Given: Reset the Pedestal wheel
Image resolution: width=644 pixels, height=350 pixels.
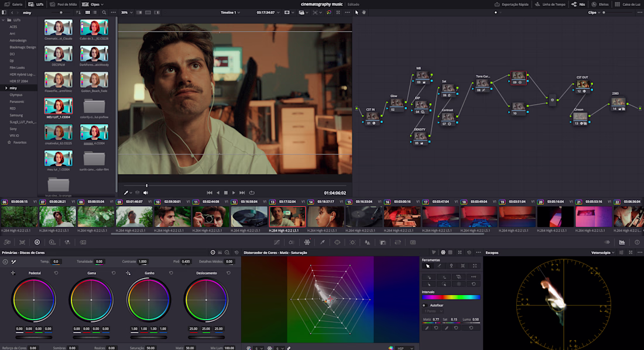Looking at the screenshot, I should (56, 273).
